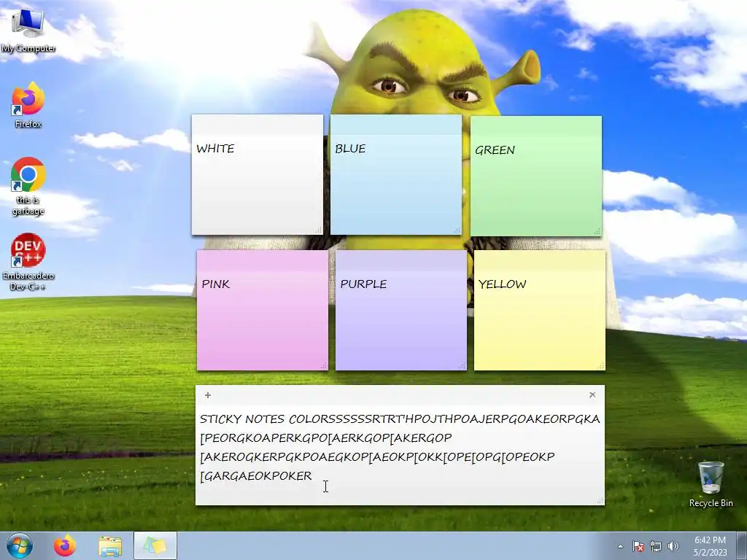747x560 pixels.
Task: Open the Chrome shortcut named this is garbage
Action: point(28,186)
